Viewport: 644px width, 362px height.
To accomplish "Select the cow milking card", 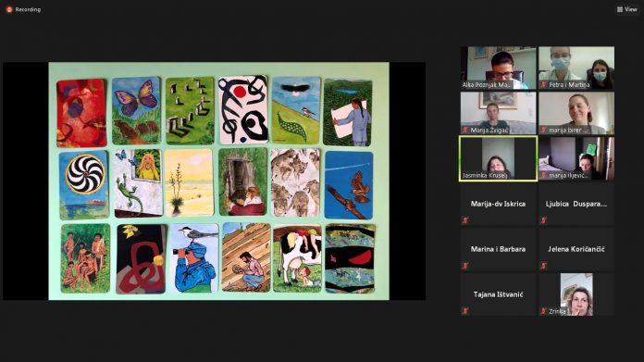I will tap(297, 258).
